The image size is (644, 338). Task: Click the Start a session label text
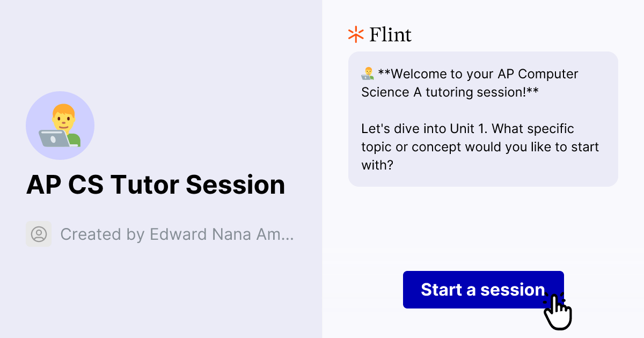click(x=483, y=290)
